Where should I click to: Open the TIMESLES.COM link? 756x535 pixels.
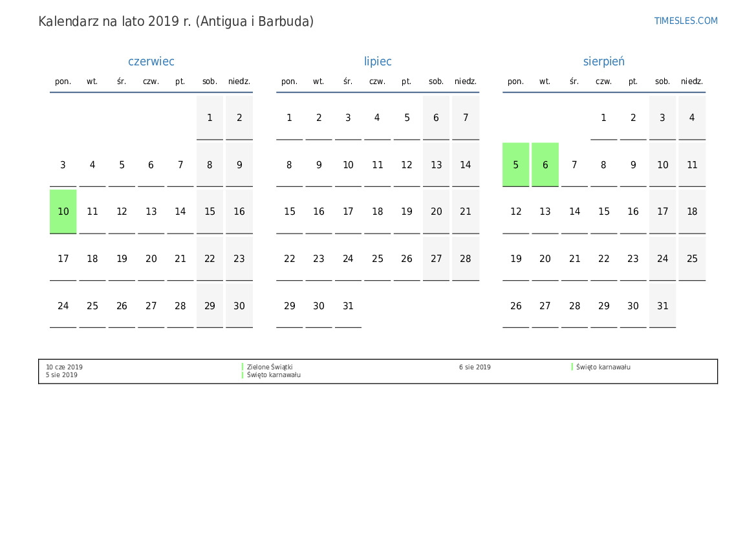pos(686,21)
